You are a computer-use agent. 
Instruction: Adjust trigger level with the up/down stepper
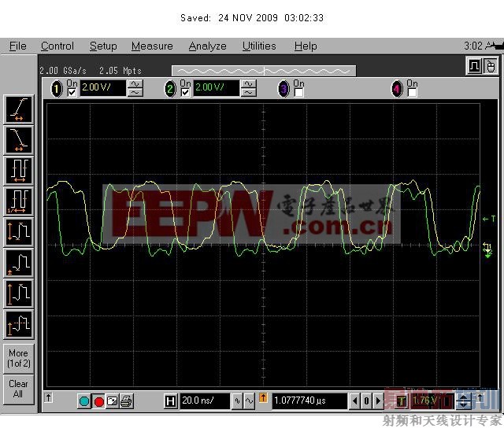[464, 401]
